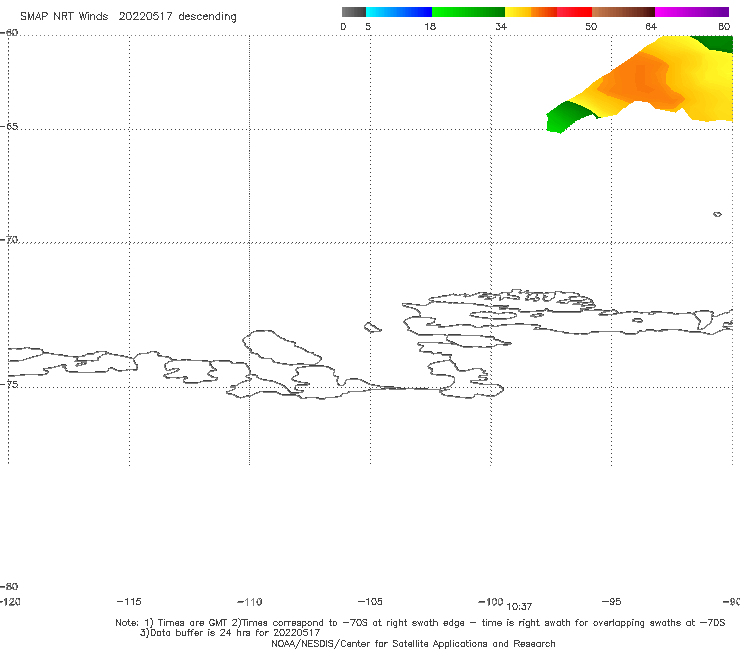Screen dimensions: 740x650
Task: Click the color bar label "50"
Action: [591, 26]
